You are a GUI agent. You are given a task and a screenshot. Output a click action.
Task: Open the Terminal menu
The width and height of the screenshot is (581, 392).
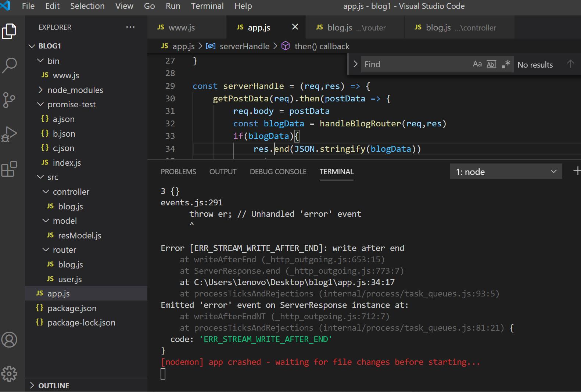[207, 6]
